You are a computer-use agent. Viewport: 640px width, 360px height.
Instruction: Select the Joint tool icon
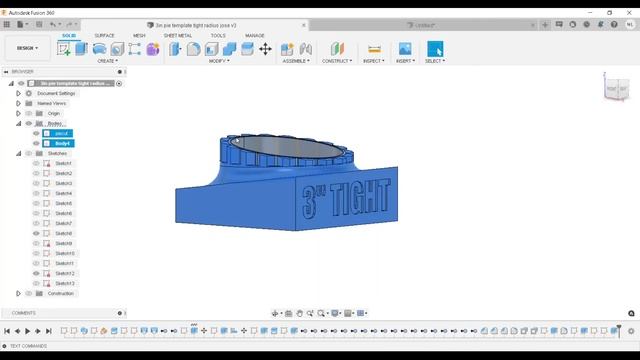coord(305,49)
